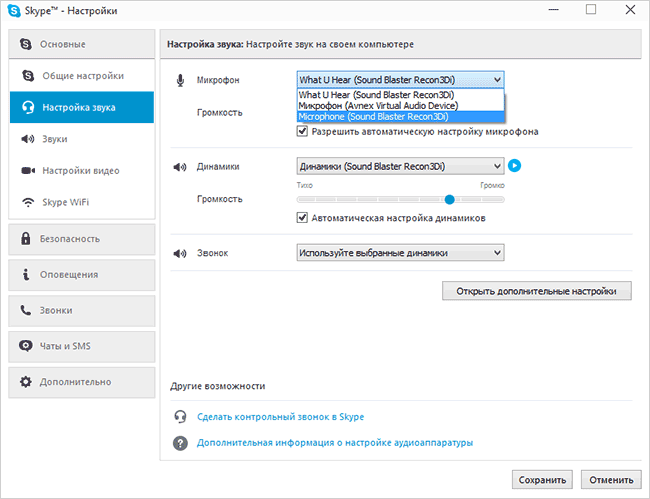Screen dimensions: 650x499
Task: Open Безопасность section
Action: point(82,239)
